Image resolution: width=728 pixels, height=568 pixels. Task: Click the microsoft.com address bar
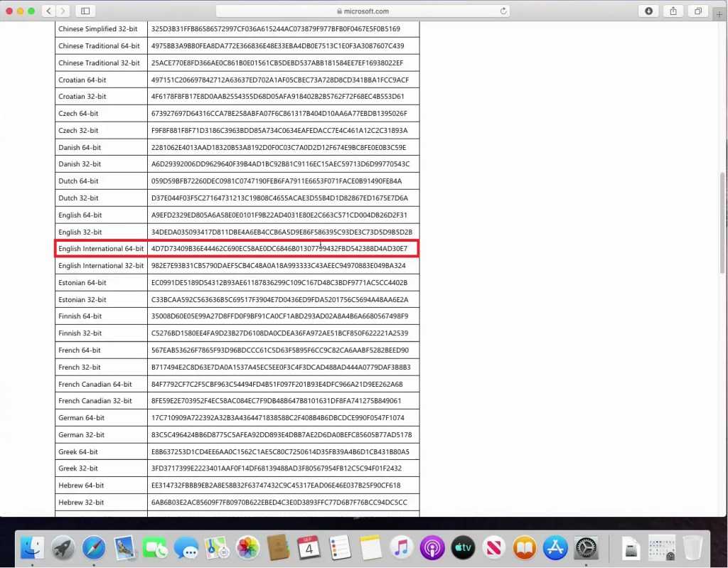(362, 11)
